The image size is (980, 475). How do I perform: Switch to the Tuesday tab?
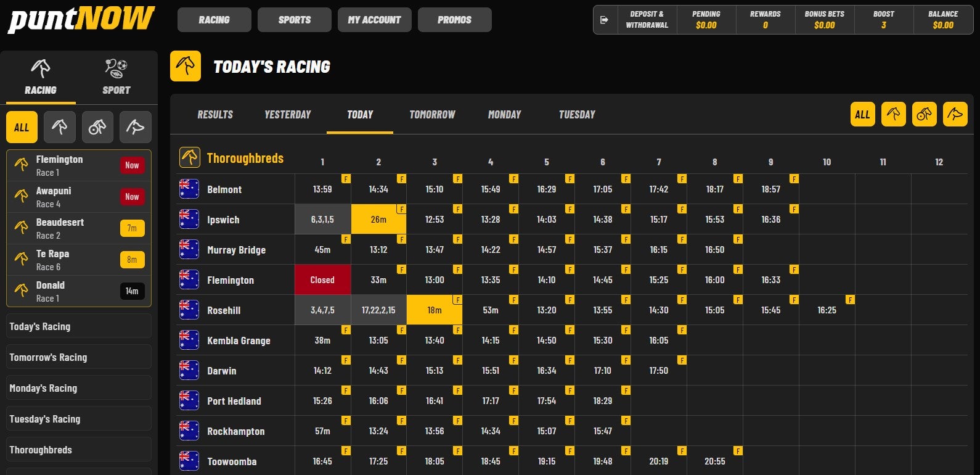[577, 114]
